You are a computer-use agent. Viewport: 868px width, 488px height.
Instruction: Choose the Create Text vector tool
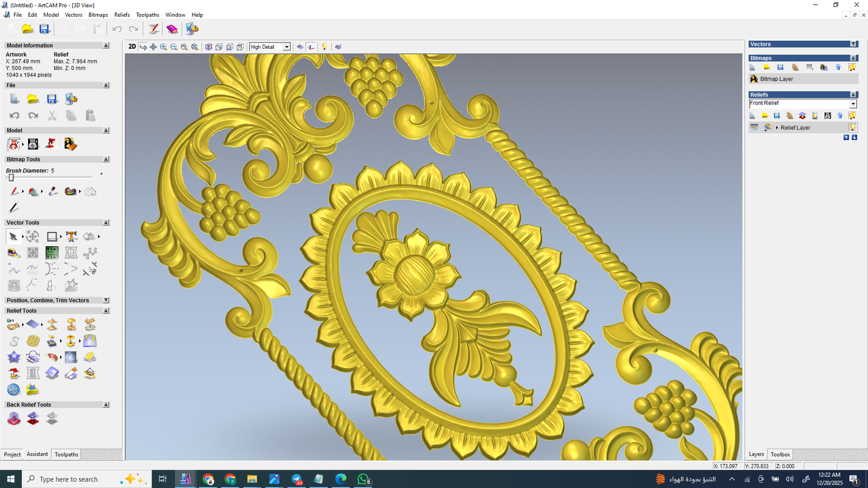71,236
